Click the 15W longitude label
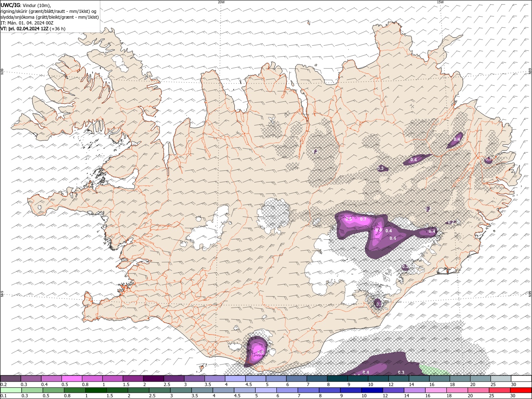 tap(440, 2)
